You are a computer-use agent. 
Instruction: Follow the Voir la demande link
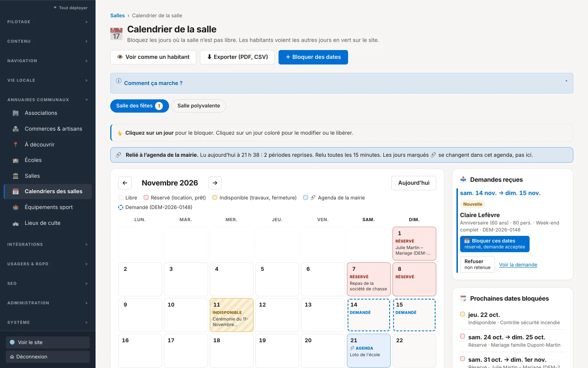pos(518,265)
